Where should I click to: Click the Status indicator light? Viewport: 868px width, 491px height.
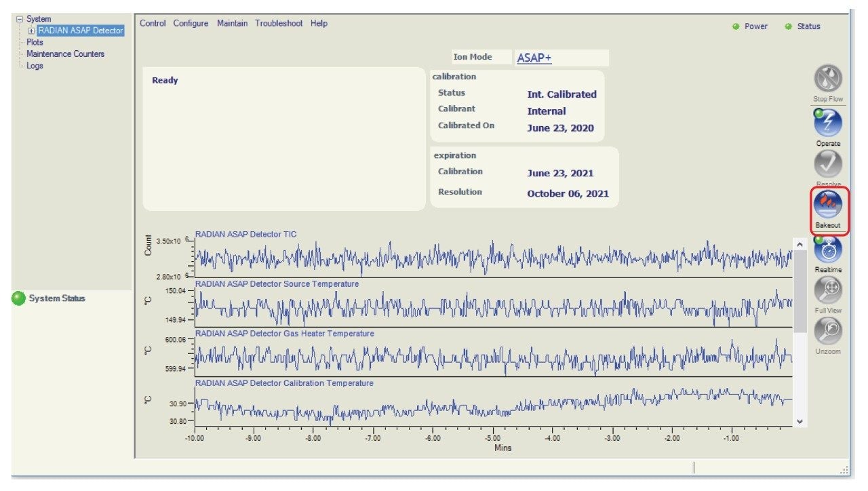788,26
